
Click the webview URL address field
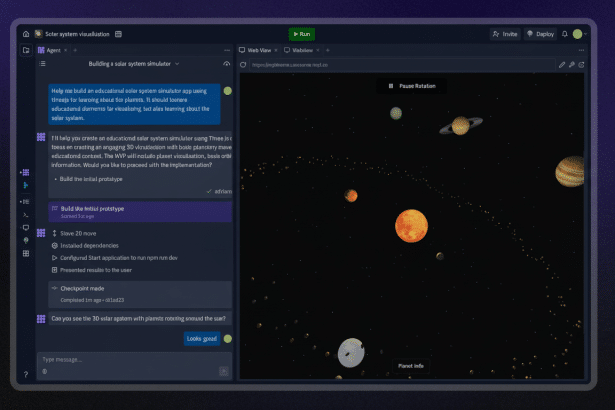(402, 65)
